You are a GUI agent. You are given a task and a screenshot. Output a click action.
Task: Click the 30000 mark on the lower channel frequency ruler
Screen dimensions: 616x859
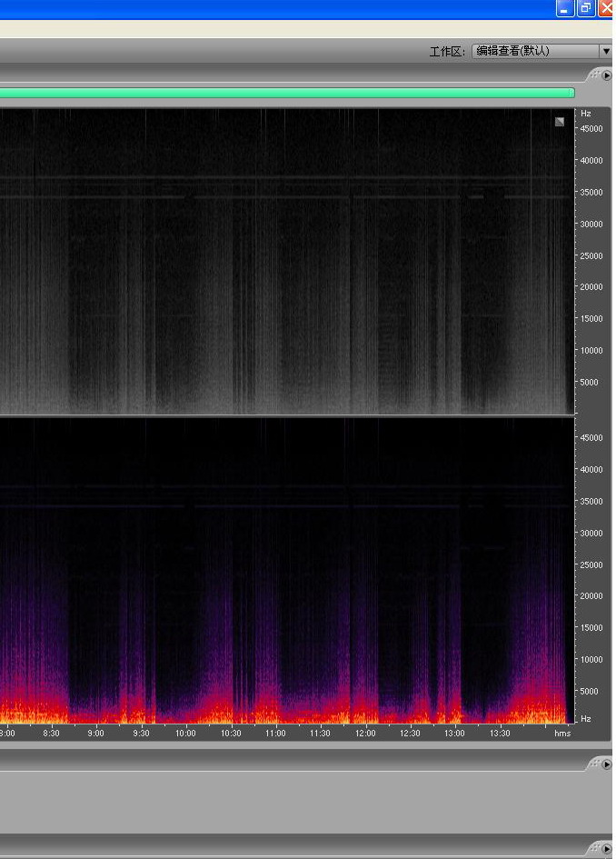591,533
